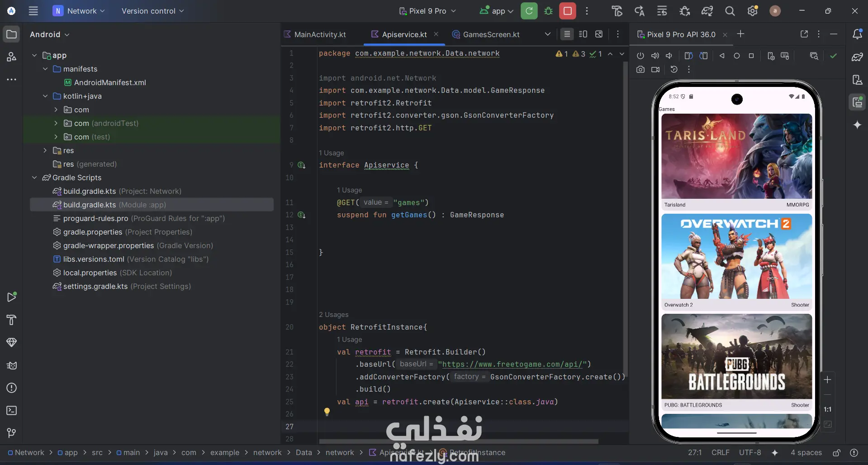The image size is (868, 465).
Task: Open the Gemini sparkle tool window
Action: click(x=857, y=125)
